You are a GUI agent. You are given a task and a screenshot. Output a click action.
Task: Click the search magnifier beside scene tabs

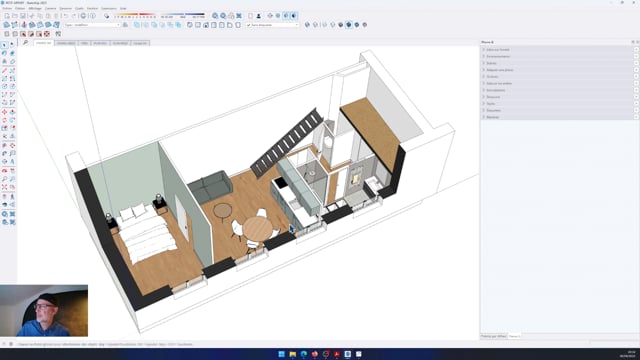pyautogui.click(x=25, y=42)
